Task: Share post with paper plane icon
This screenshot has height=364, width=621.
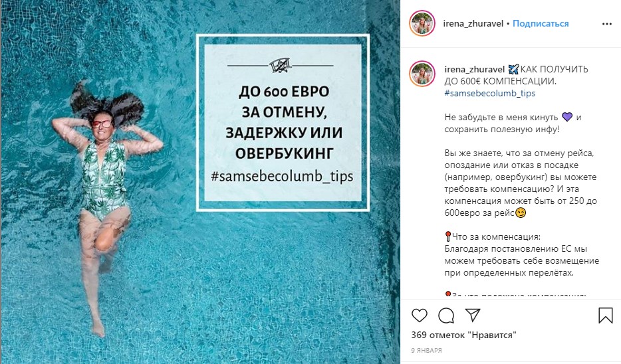Action: [473, 315]
